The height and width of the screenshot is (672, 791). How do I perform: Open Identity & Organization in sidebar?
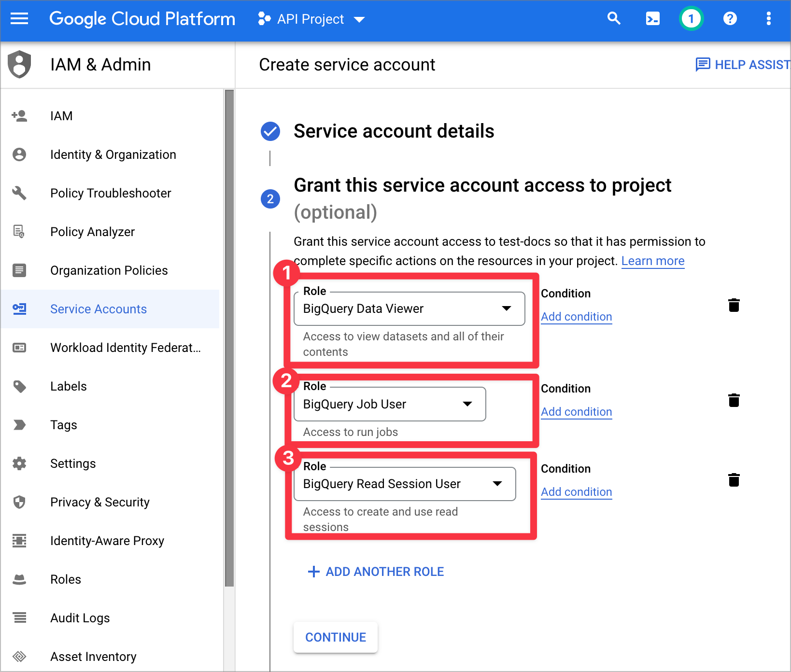(x=110, y=154)
